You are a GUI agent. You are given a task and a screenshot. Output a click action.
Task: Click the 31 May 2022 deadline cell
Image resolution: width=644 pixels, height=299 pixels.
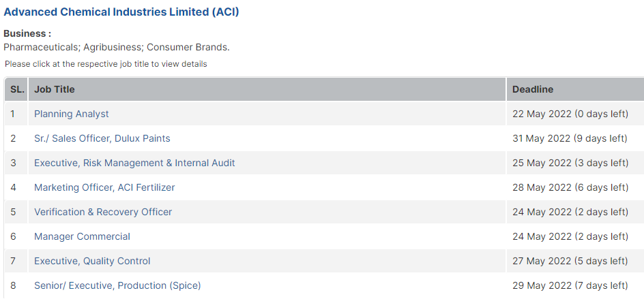point(575,138)
